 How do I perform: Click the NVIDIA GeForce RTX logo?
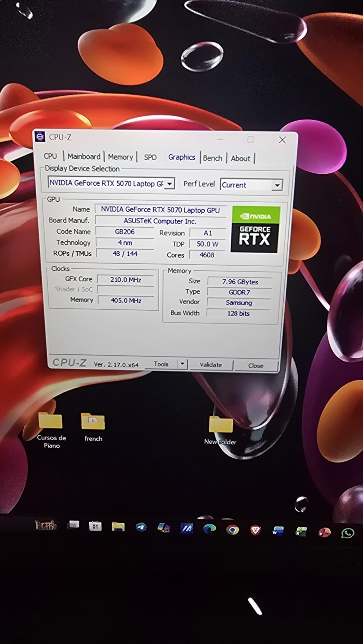tap(256, 229)
